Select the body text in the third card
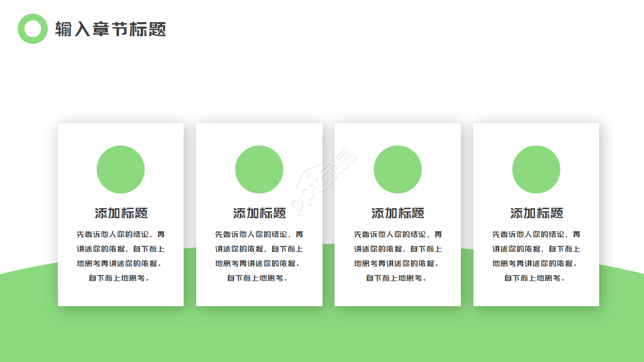Viewport: 644px width, 362px height. 397,255
